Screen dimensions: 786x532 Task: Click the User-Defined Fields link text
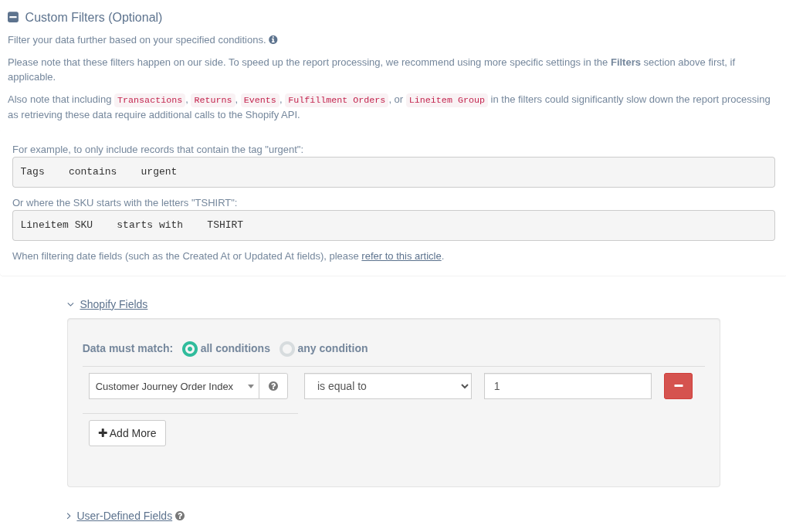124,516
